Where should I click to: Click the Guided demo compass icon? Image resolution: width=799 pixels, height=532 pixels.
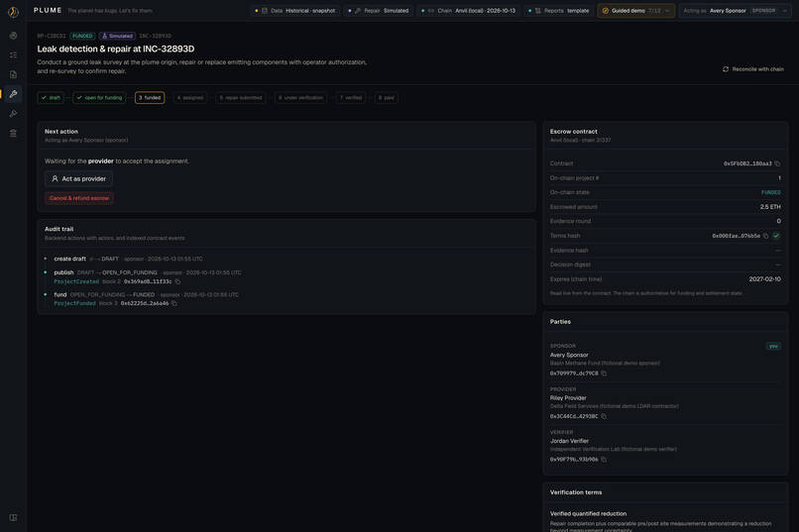click(x=606, y=11)
